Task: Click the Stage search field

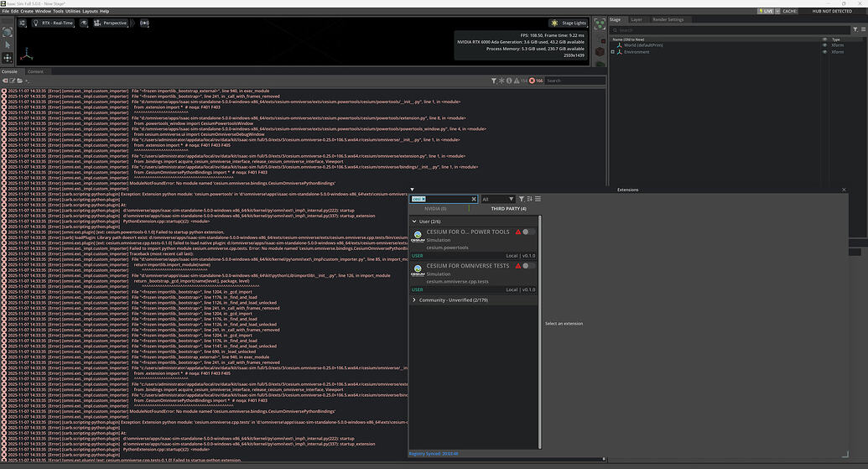Action: [730, 30]
